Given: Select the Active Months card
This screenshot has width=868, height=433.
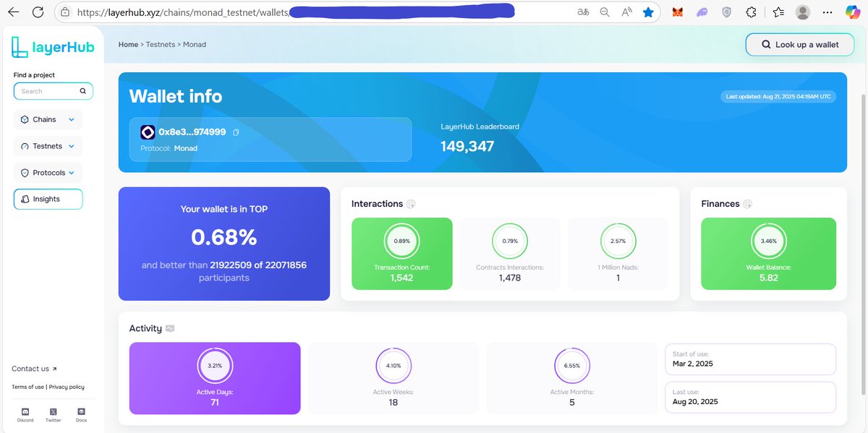Looking at the screenshot, I should click(x=571, y=378).
